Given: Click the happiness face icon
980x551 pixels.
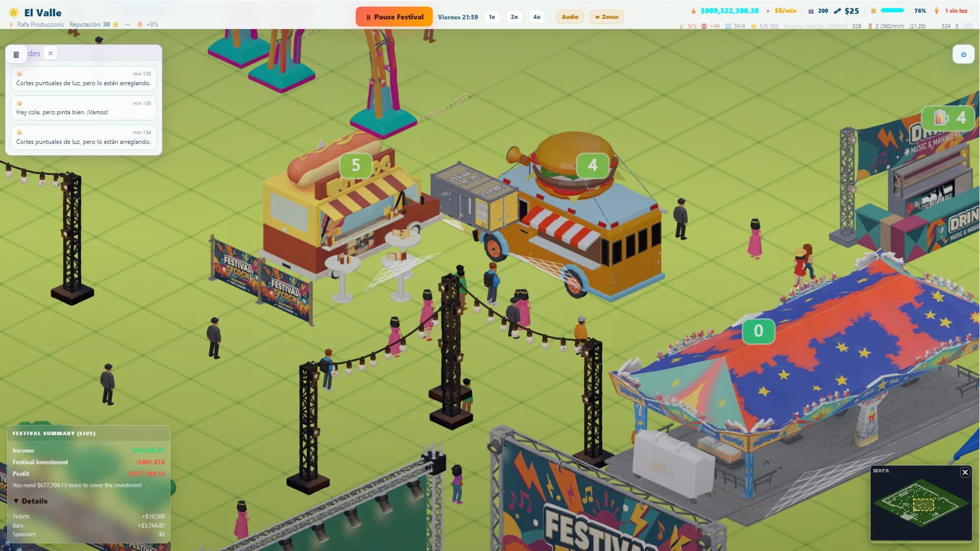Looking at the screenshot, I should tap(873, 11).
